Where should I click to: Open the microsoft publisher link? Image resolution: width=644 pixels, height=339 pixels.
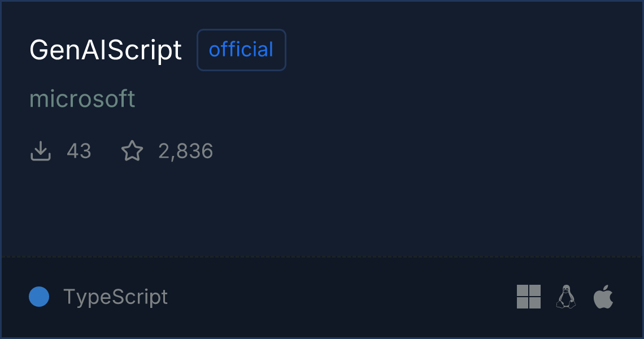[82, 99]
